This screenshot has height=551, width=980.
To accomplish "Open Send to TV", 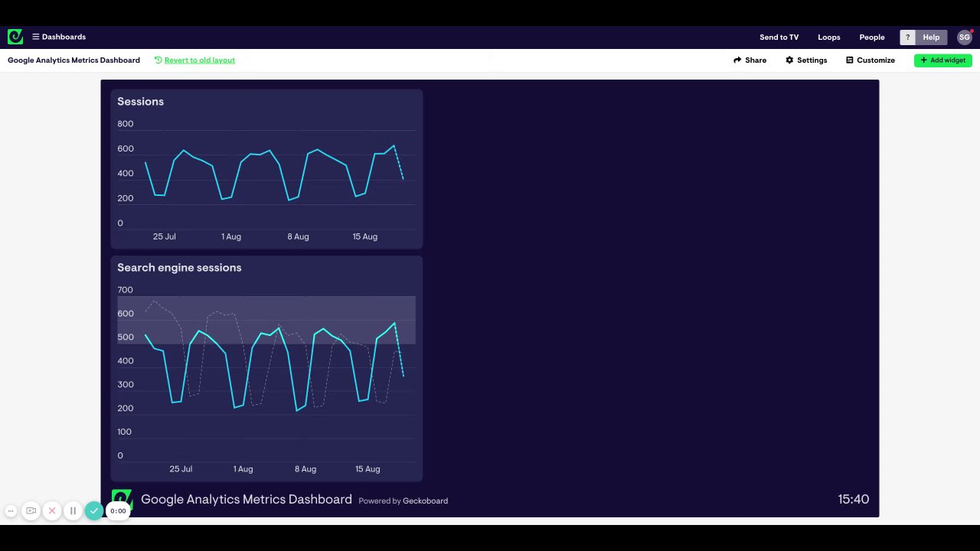I will pyautogui.click(x=779, y=37).
